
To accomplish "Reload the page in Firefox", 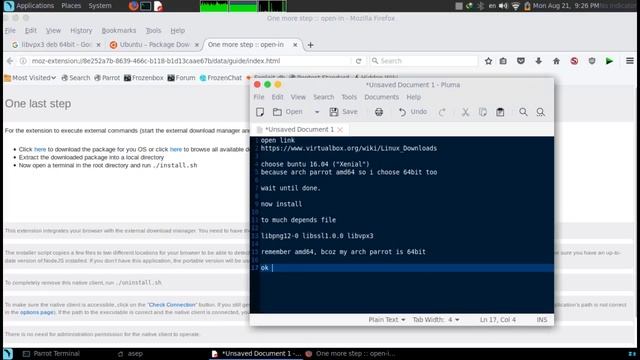I will (358, 61).
